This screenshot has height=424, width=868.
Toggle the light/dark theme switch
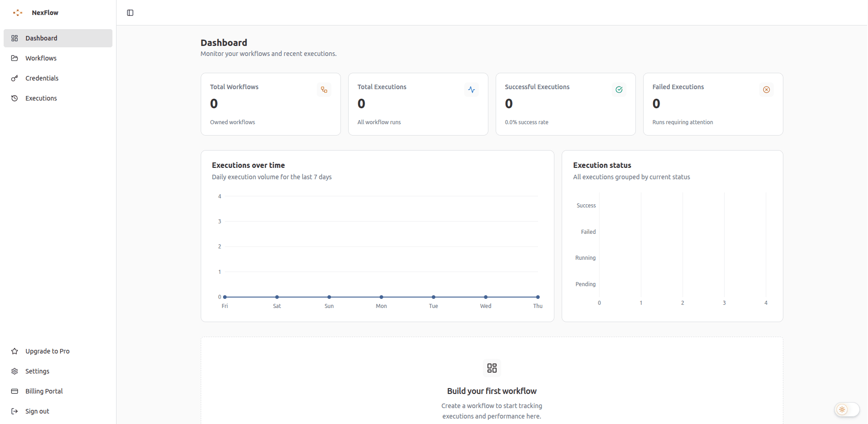coord(847,409)
